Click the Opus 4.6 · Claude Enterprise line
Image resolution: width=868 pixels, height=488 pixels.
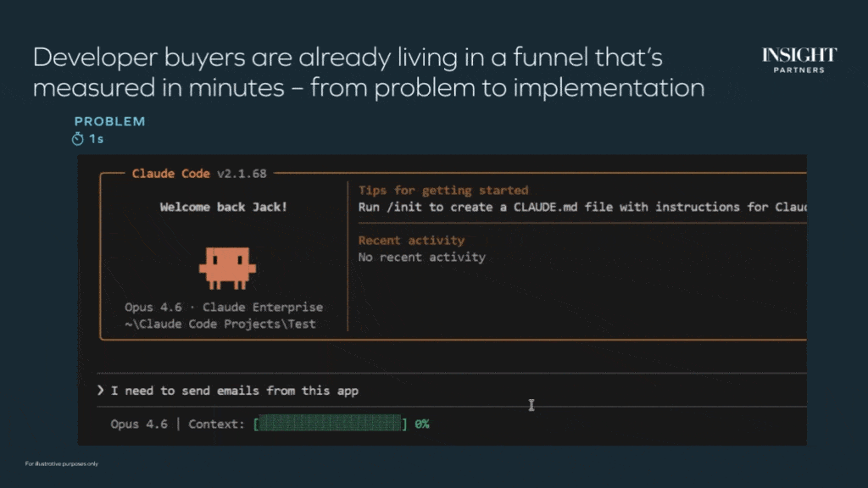(224, 307)
